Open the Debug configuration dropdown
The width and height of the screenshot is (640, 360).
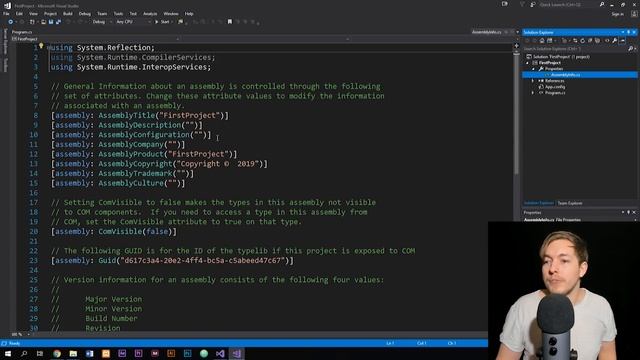tap(102, 22)
